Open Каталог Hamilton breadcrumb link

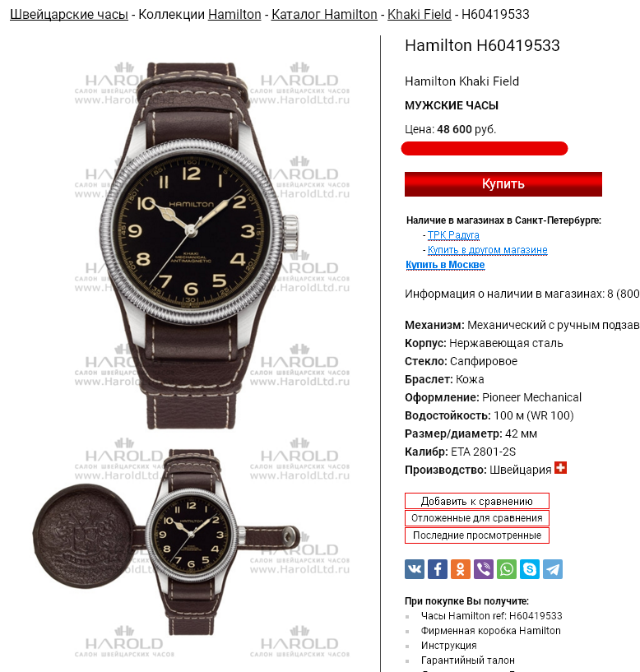(324, 14)
